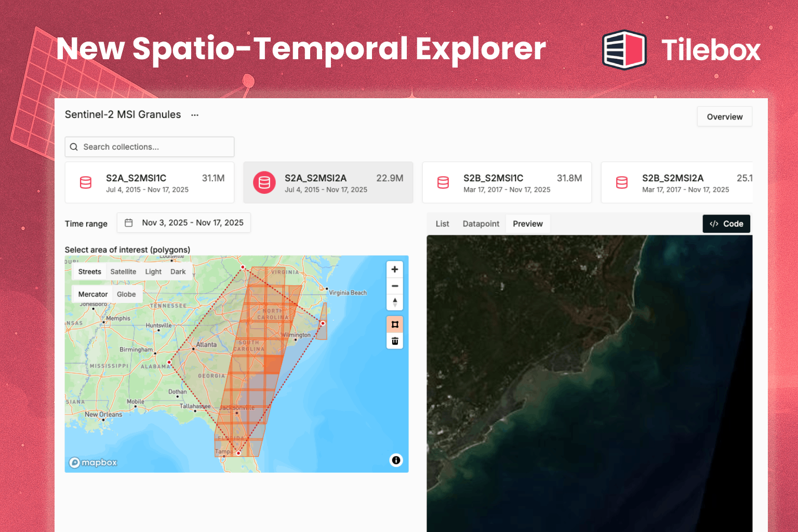Select Mercator projection

pos(93,294)
